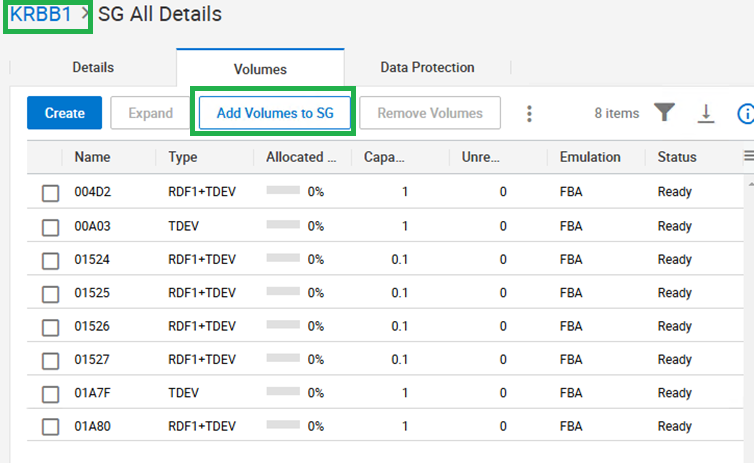
Task: Open the column settings menu icon
Action: tap(748, 156)
